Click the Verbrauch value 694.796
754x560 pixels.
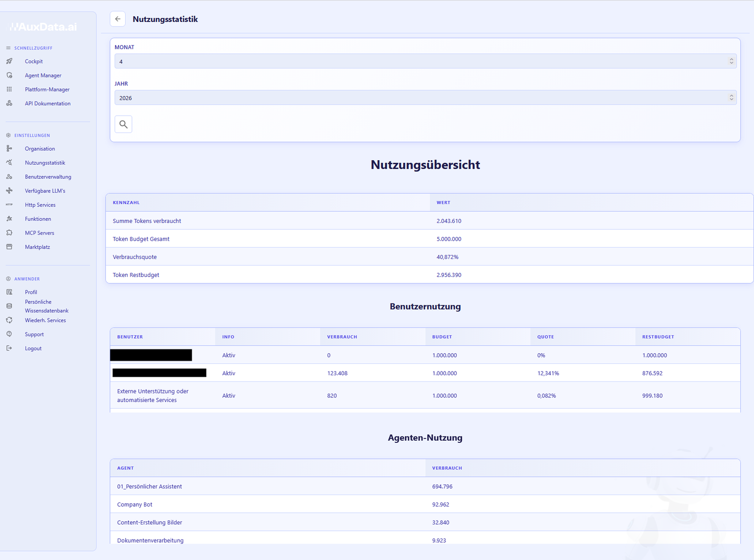point(442,487)
